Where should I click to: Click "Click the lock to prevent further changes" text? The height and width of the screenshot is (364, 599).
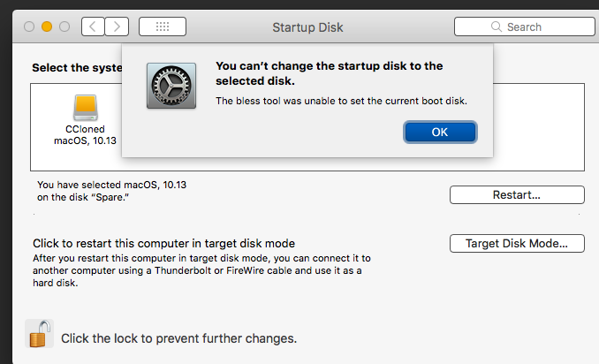(178, 338)
